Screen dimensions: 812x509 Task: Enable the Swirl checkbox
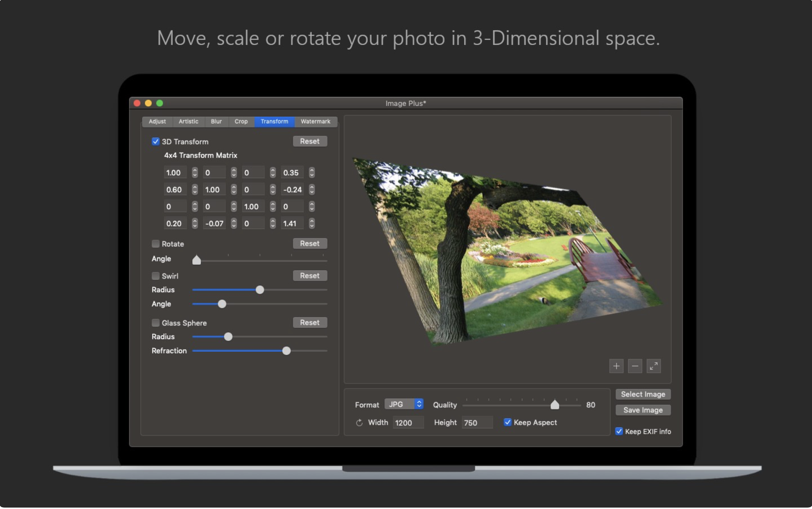[156, 276]
